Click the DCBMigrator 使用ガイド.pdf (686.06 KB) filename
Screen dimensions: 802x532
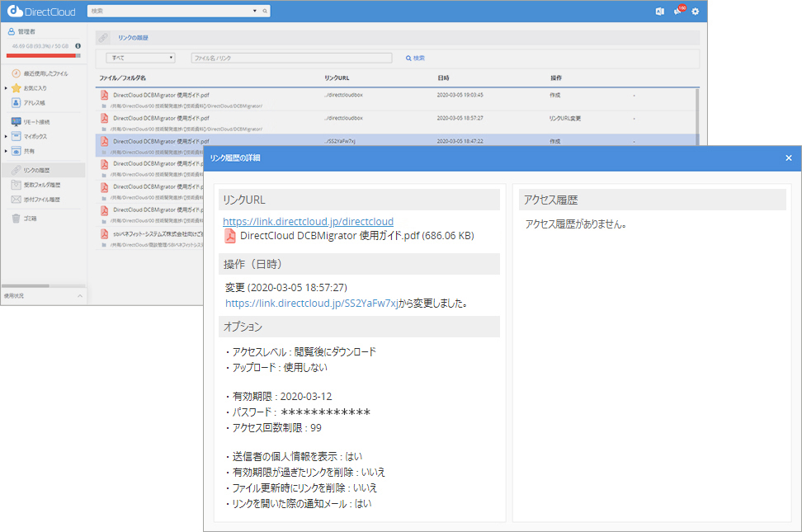[x=357, y=236]
